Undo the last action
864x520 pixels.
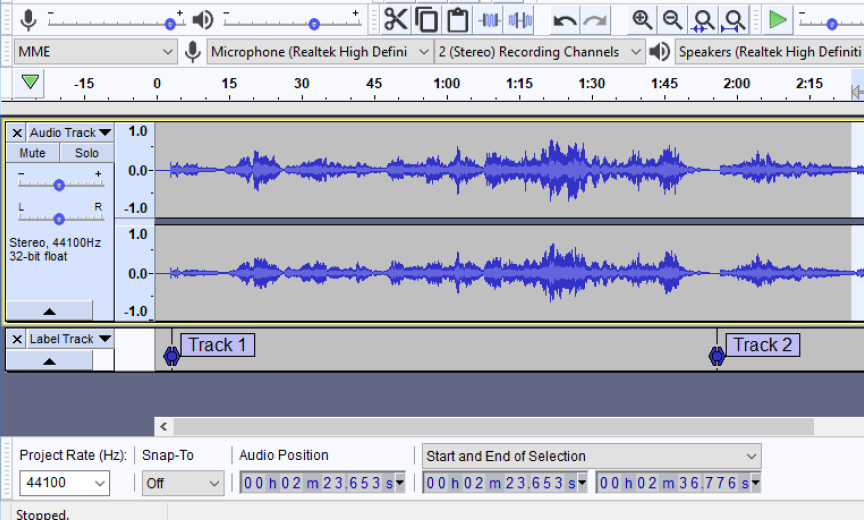(x=565, y=20)
